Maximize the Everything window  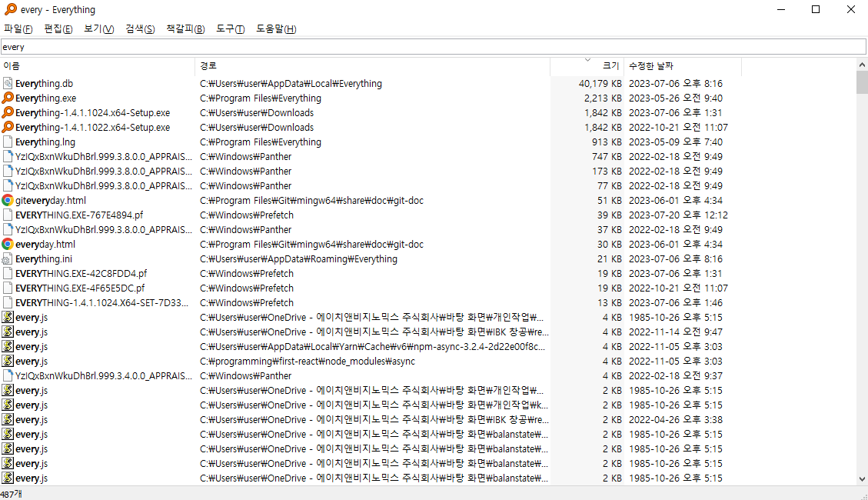pyautogui.click(x=816, y=9)
